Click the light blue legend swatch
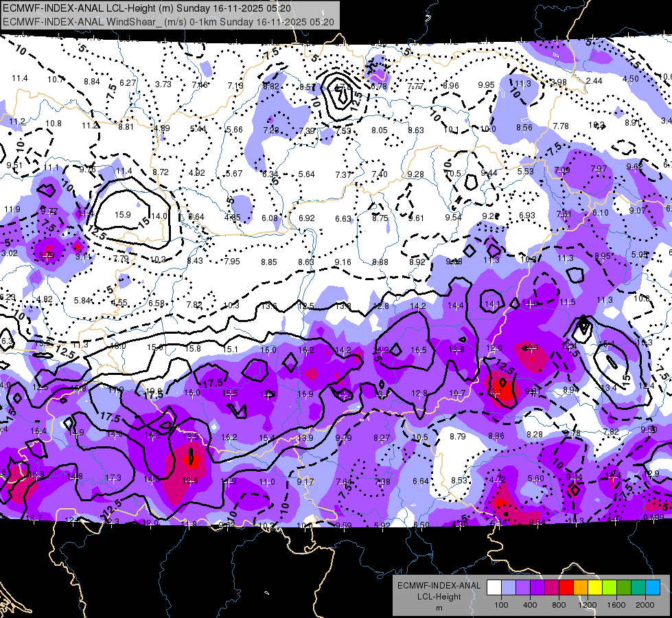 (x=509, y=588)
